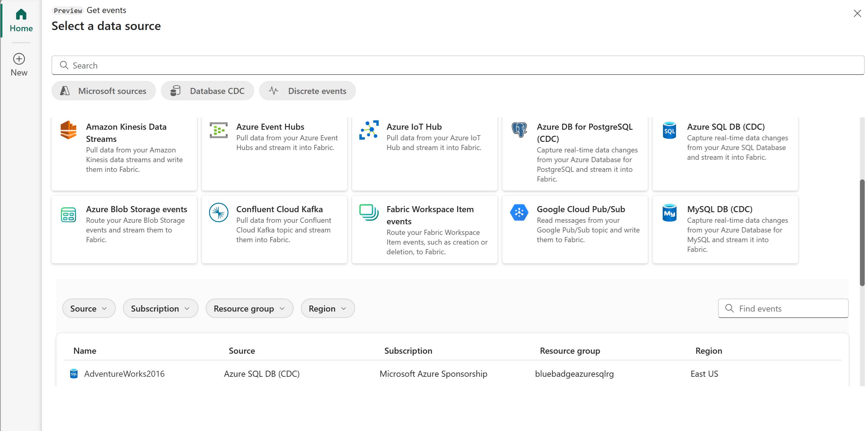Click the SQL icon beside AdventureWorks2016

[74, 374]
